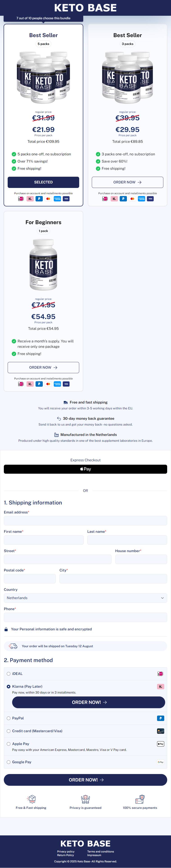Screen dimensions: 171x868
Task: Open the Country dropdown showing Netherlands
Action: (x=85, y=598)
